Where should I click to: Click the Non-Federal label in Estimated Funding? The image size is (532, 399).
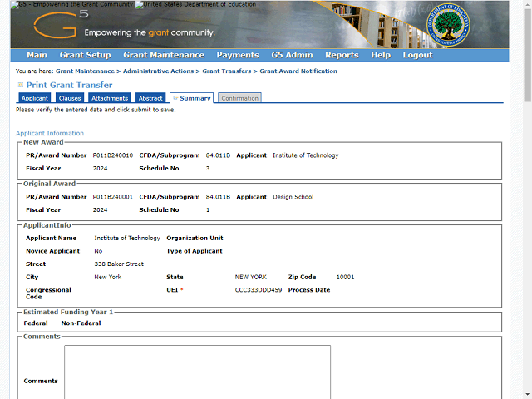pyautogui.click(x=81, y=323)
